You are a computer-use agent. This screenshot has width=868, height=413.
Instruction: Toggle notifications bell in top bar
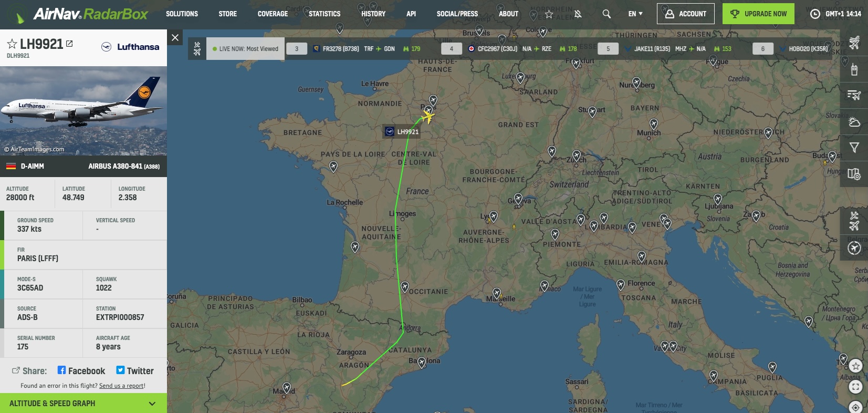point(578,14)
